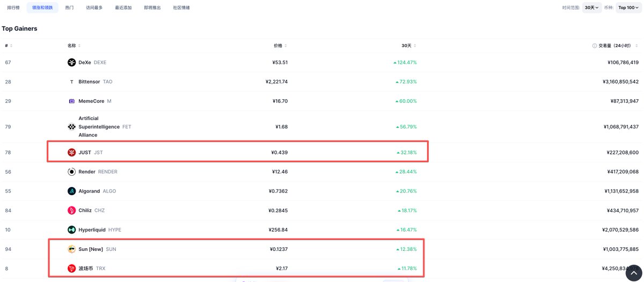Image resolution: width=644 pixels, height=282 pixels.
Task: Click the DeXe coin logo icon
Action: 71,63
